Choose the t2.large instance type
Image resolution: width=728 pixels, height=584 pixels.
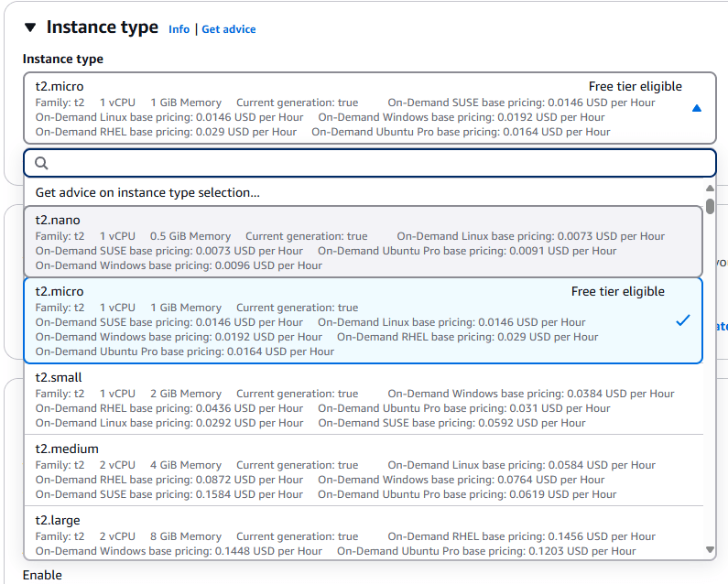point(363,534)
